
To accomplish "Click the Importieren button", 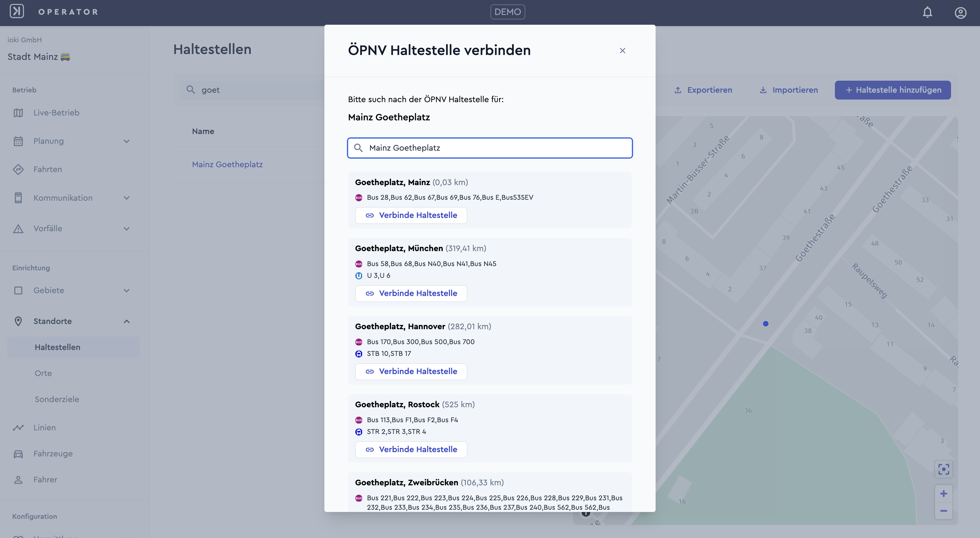I will pos(789,90).
